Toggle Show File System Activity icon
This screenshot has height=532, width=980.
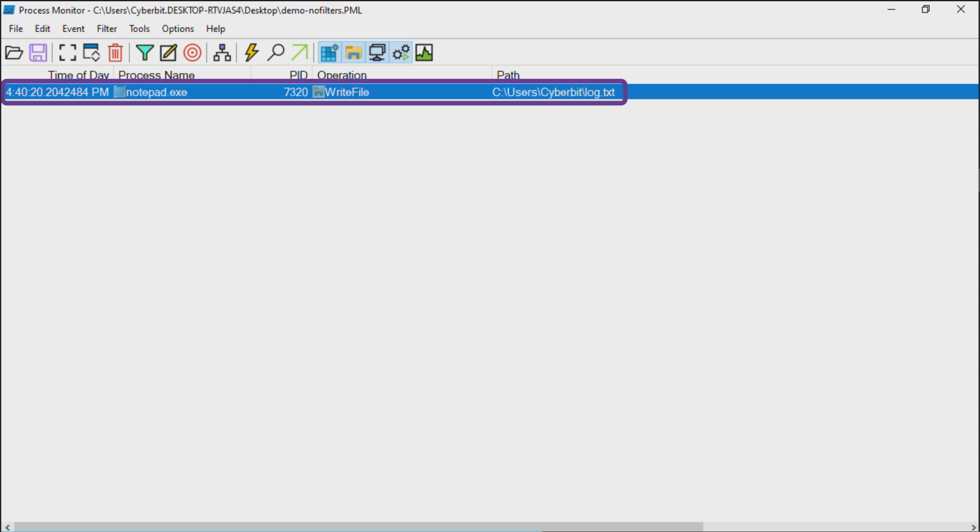pos(354,53)
